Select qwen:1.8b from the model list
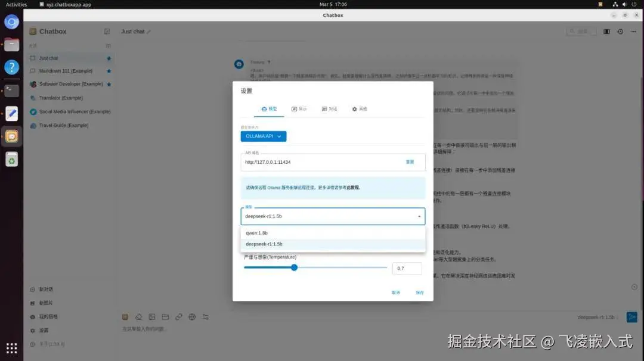 pyautogui.click(x=333, y=233)
